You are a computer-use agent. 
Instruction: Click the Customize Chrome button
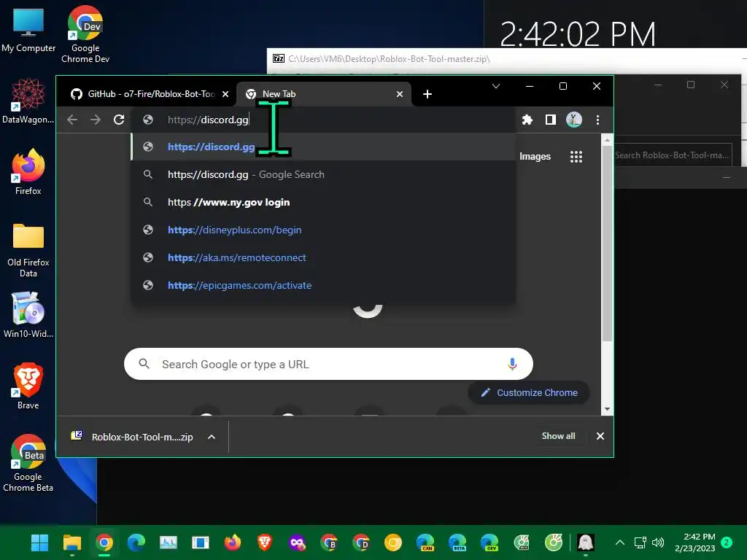[x=529, y=393]
